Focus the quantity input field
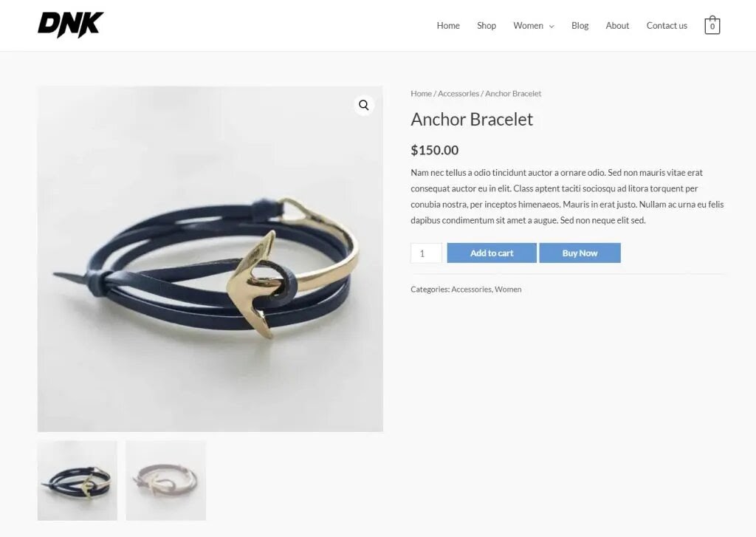756x537 pixels. pyautogui.click(x=426, y=253)
